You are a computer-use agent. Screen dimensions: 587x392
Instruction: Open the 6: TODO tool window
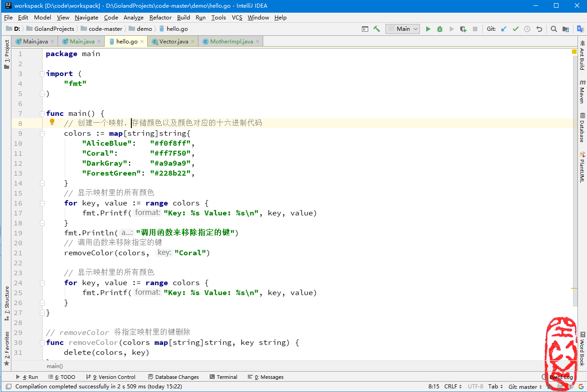click(62, 377)
